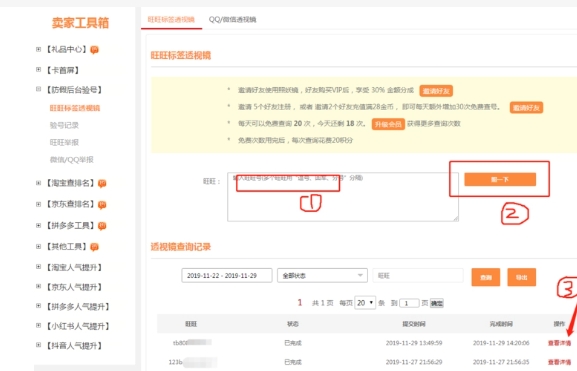This screenshot has height=371, width=577.
Task: Click the 状态 column header
Action: tap(293, 324)
